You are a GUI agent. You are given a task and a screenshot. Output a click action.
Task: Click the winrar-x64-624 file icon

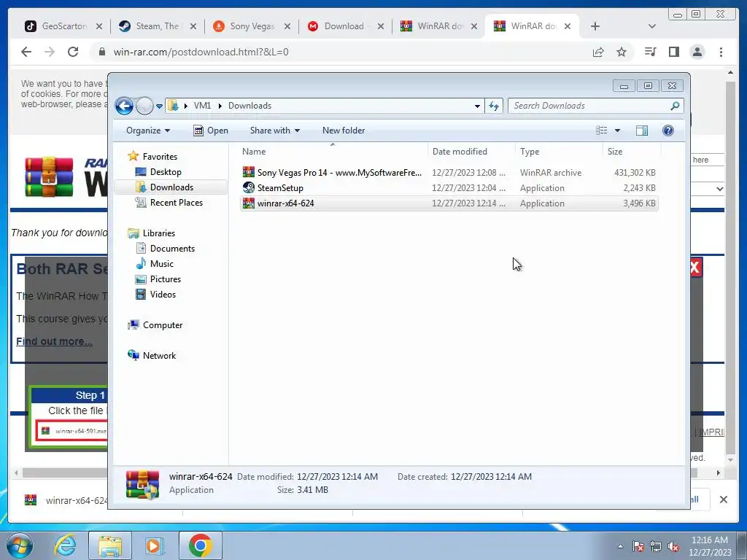(248, 203)
